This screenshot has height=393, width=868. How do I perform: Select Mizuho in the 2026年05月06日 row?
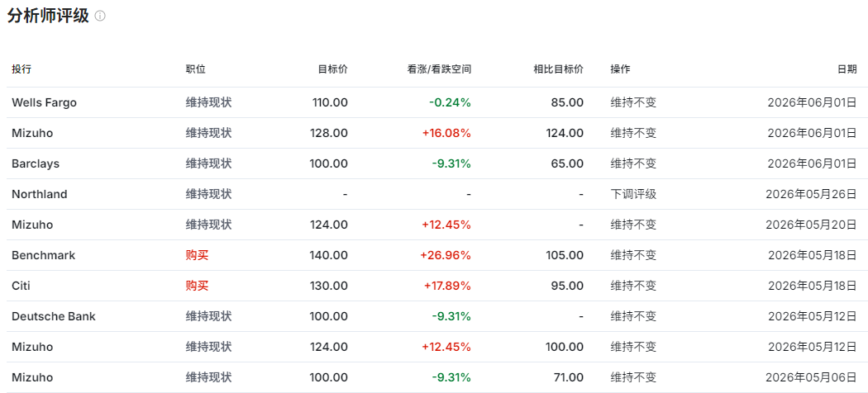tap(32, 377)
